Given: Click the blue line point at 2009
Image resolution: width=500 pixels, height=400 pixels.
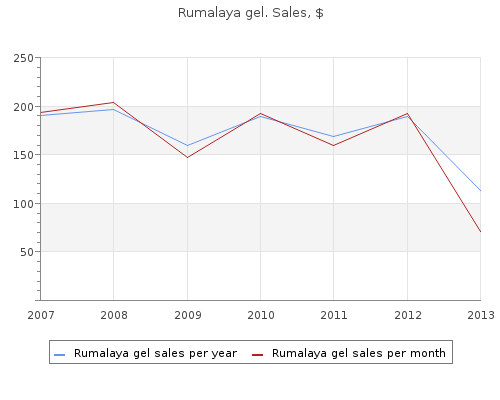Looking at the screenshot, I should [x=187, y=146].
